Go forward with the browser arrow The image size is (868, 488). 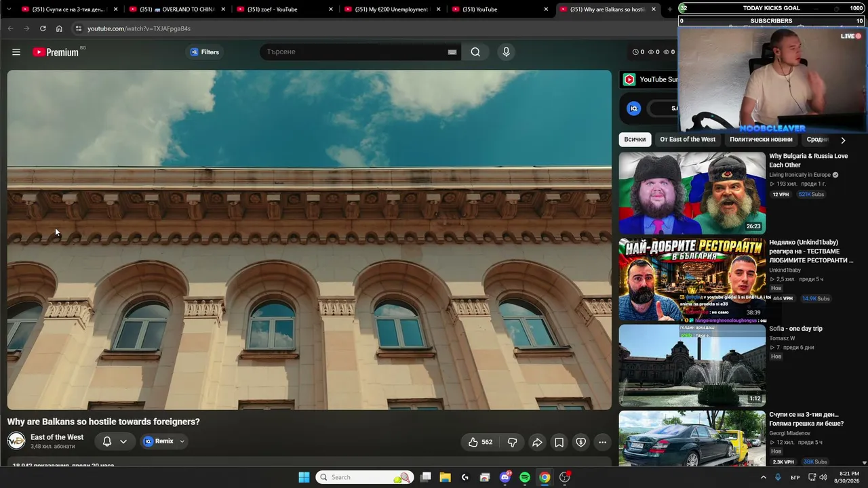point(26,28)
